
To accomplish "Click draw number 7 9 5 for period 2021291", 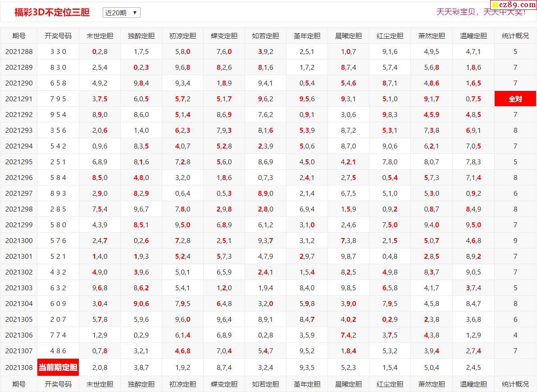I will click(x=58, y=99).
